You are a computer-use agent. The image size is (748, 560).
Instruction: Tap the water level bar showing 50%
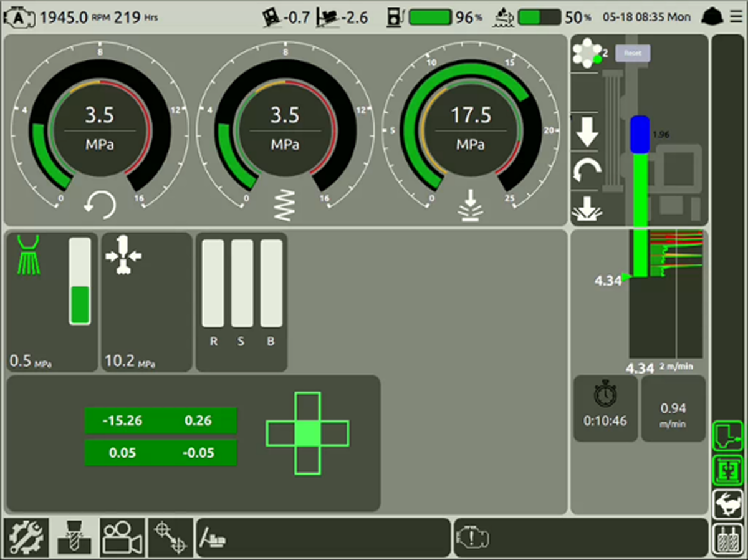tap(539, 17)
